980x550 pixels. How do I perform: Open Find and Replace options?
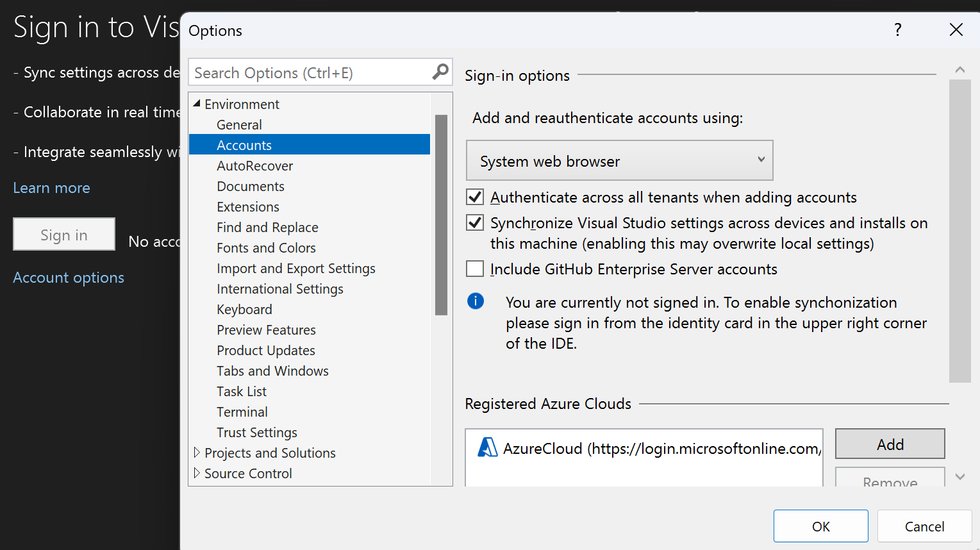[x=267, y=227]
